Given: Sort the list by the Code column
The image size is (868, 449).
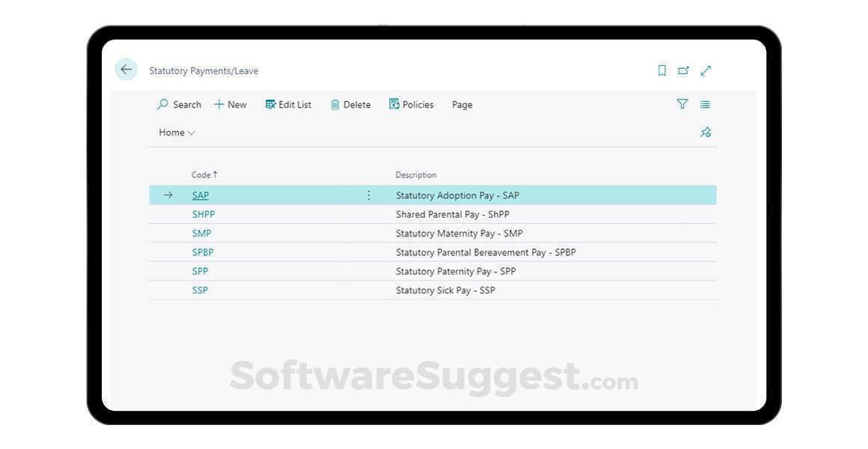Looking at the screenshot, I should tap(204, 174).
